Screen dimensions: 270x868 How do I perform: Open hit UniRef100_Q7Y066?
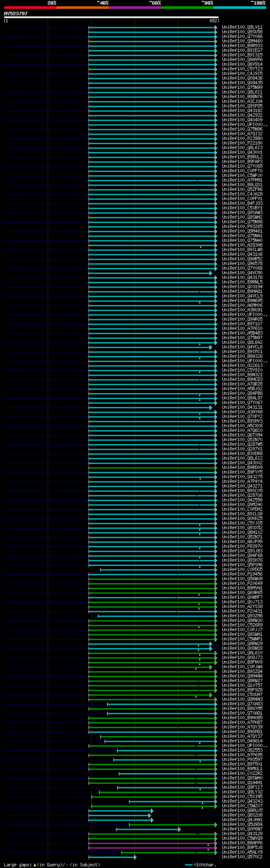(x=242, y=37)
